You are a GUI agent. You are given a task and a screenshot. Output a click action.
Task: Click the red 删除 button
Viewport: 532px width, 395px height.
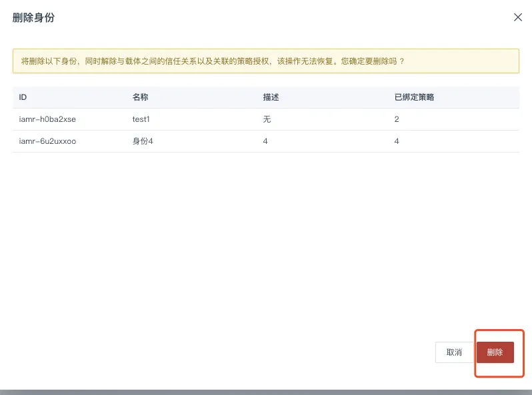point(495,352)
